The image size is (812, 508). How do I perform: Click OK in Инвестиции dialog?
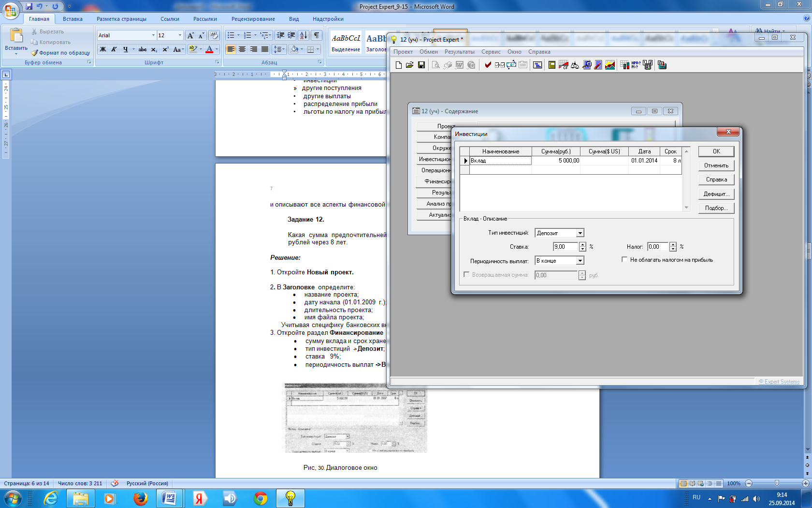[716, 151]
